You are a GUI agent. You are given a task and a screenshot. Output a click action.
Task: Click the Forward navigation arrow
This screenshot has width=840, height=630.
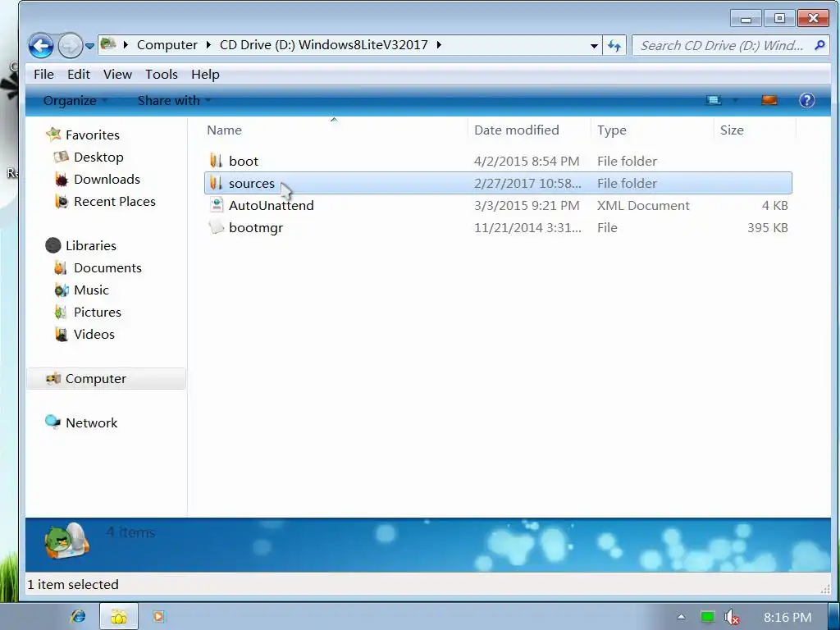click(71, 45)
